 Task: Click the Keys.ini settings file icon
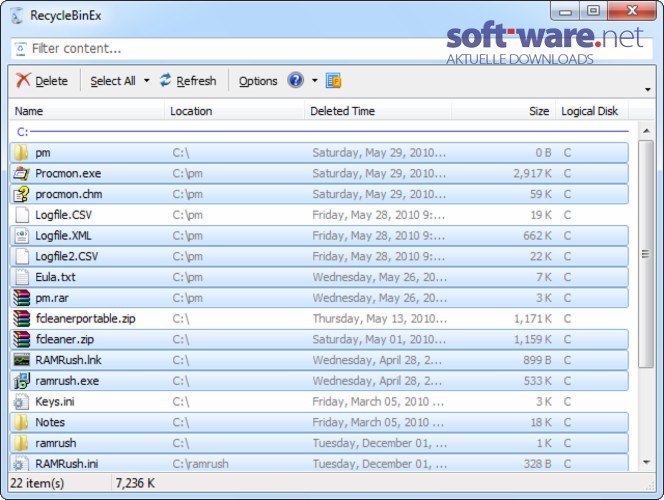coord(21,401)
